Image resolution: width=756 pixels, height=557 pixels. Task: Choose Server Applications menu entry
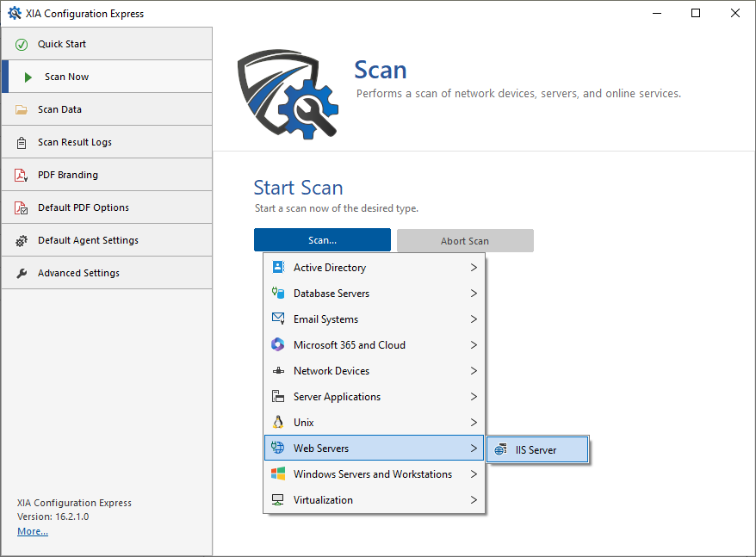375,396
